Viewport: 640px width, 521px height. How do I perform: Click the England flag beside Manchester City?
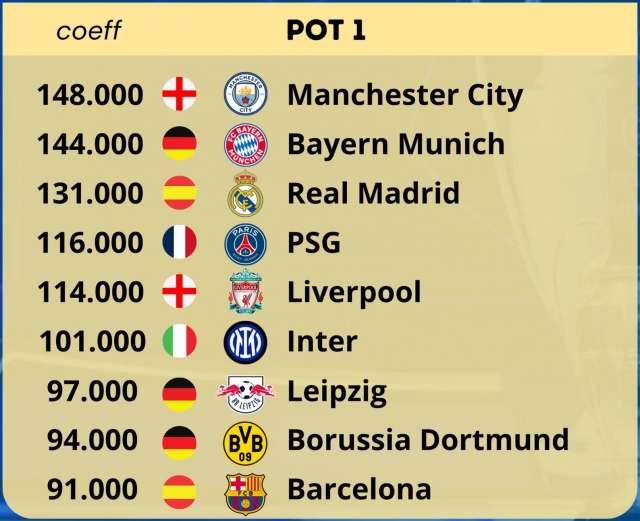[x=179, y=94]
